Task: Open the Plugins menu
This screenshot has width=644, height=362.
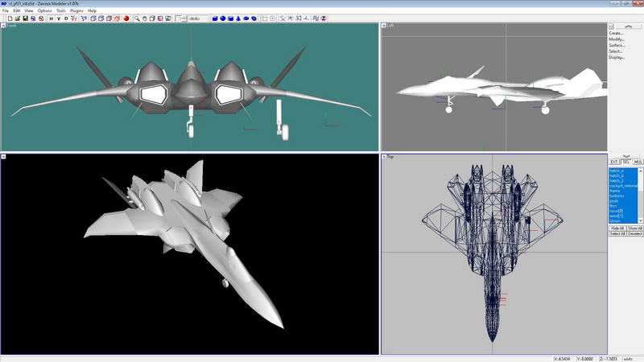Action: coord(76,10)
